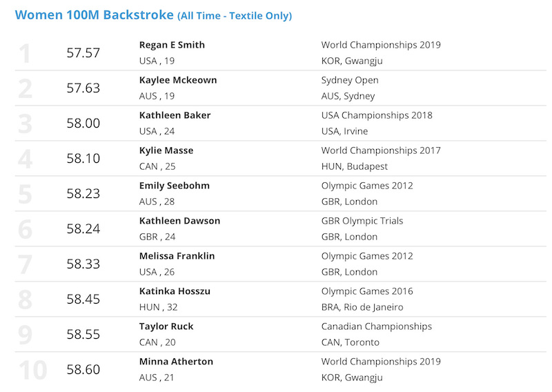Open Regan E Smith's swimmer profile

(x=172, y=45)
